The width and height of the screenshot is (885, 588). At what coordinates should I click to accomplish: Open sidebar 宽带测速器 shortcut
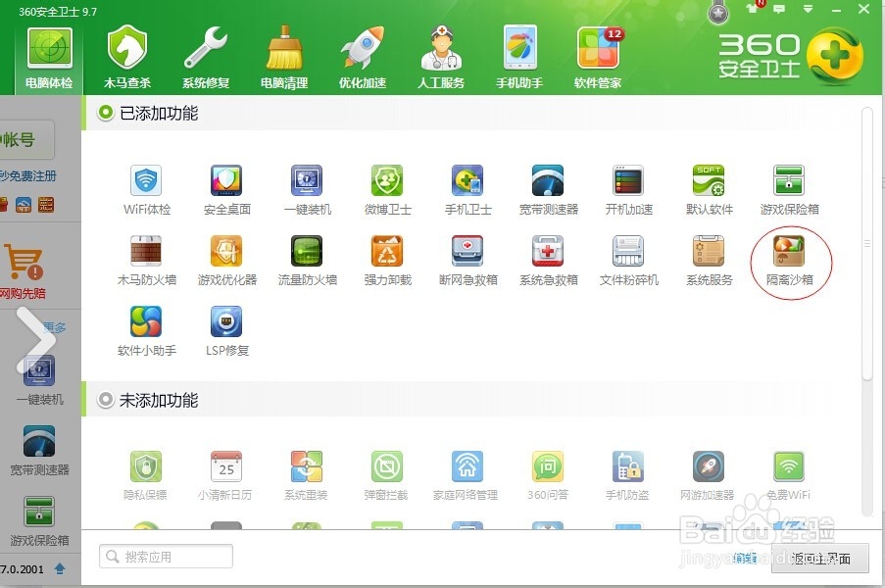[x=39, y=451]
